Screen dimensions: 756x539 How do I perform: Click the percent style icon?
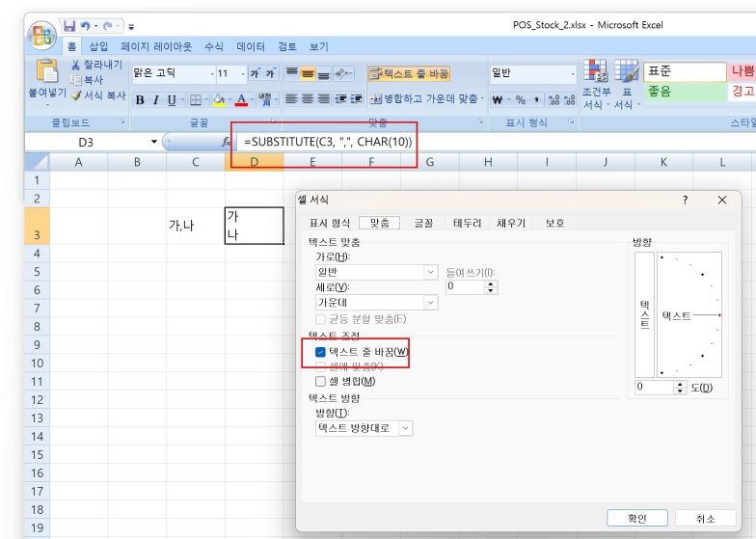520,99
